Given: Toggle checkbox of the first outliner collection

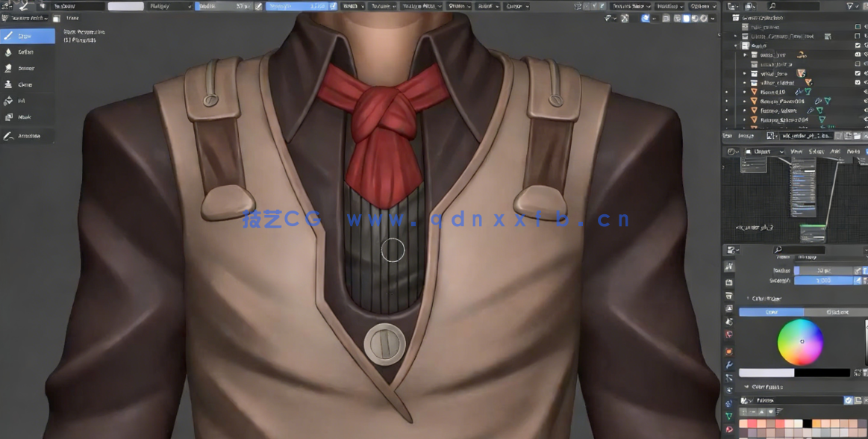Looking at the screenshot, I should click(858, 26).
